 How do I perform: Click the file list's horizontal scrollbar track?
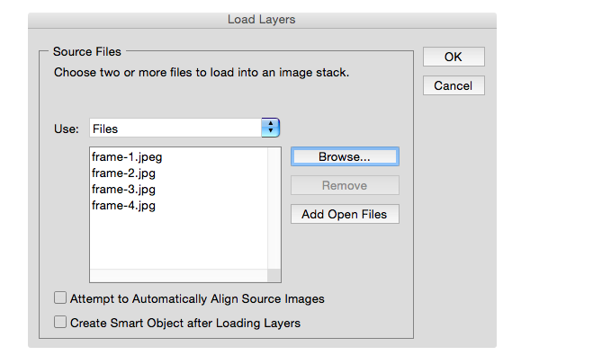(178, 275)
